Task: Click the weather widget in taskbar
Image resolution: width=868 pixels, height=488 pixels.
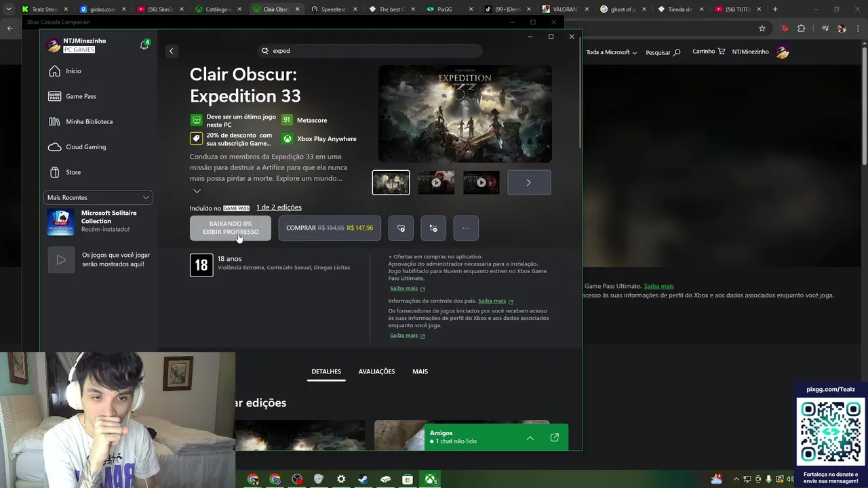Action: (717, 479)
